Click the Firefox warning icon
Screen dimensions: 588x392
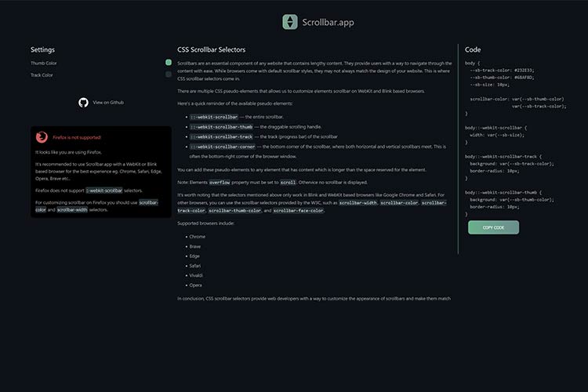(42, 136)
